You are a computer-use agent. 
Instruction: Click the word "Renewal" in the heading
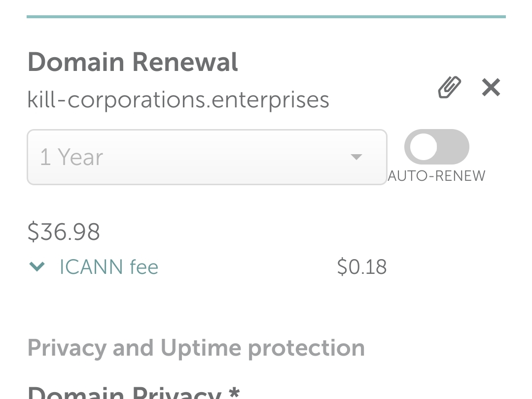pos(185,63)
